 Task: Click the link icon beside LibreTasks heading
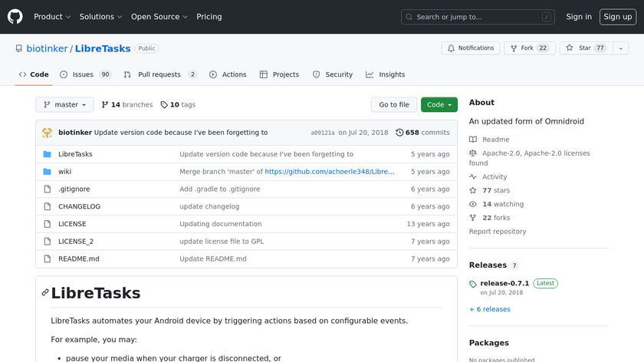pos(45,293)
